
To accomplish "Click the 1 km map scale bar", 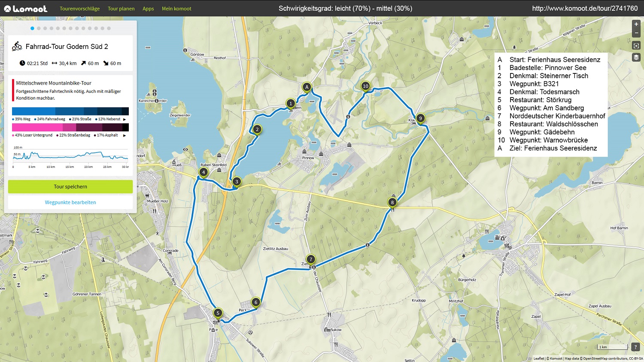I will pyautogui.click(x=613, y=347).
